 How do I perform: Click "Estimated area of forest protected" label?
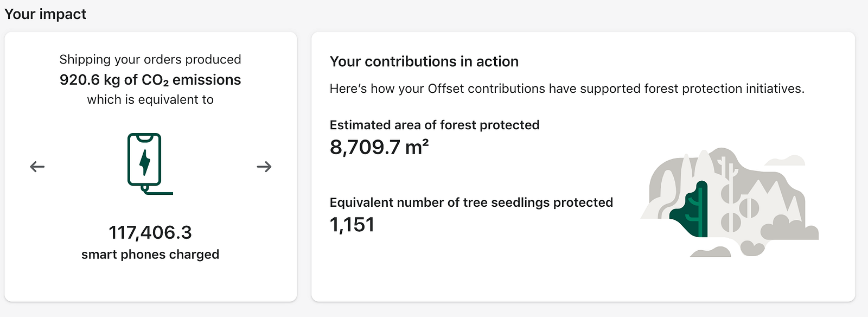click(x=435, y=125)
